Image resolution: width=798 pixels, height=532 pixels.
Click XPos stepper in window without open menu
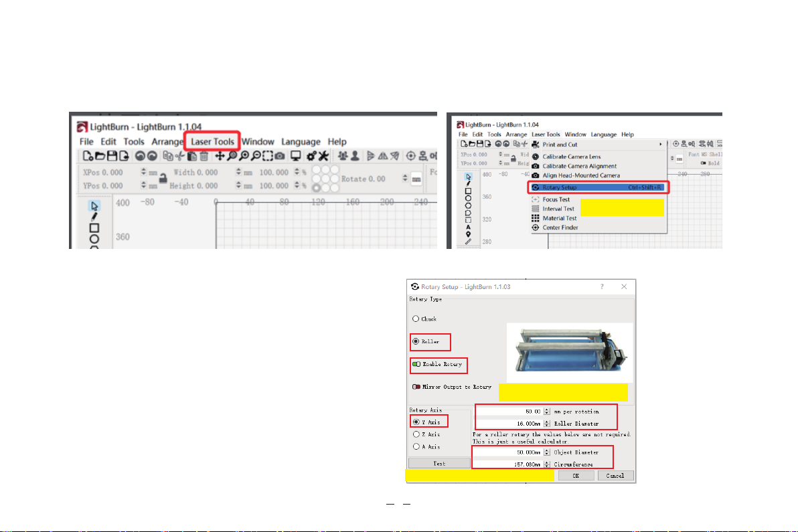[143, 173]
